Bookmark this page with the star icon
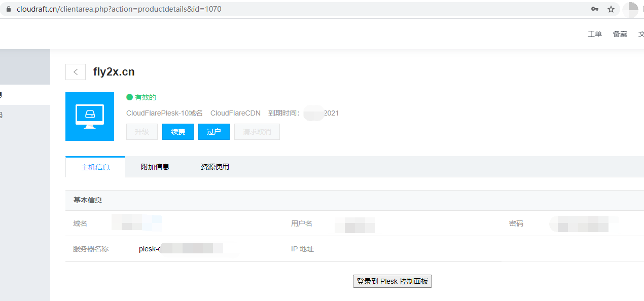644x301 pixels. pyautogui.click(x=611, y=9)
